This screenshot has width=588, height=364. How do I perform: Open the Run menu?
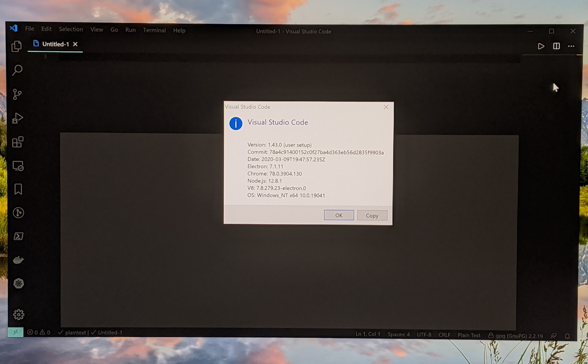pos(131,30)
